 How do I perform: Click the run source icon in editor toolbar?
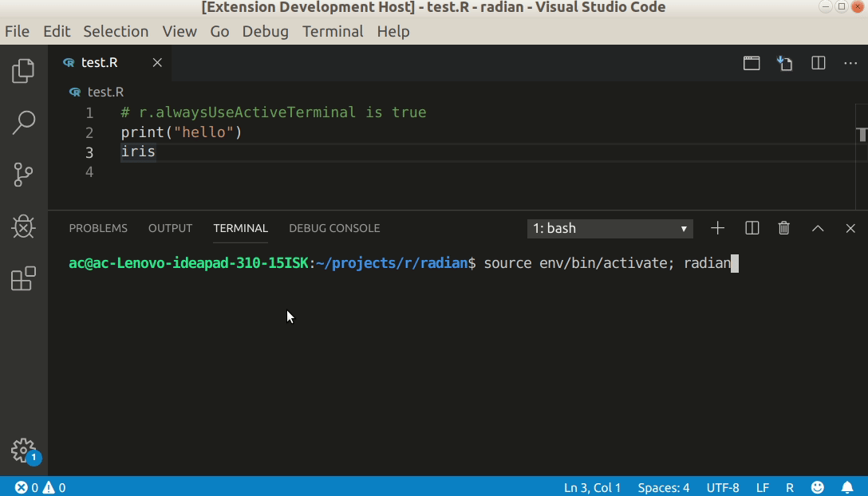click(784, 63)
